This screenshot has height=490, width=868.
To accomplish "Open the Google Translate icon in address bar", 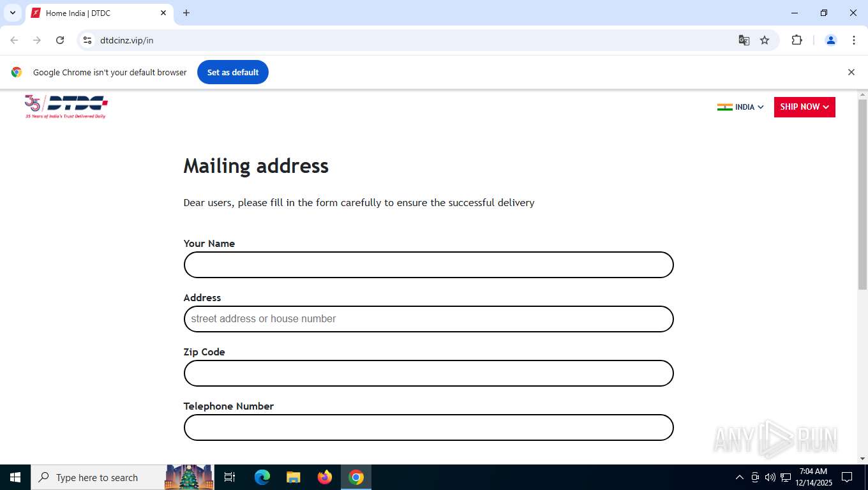I will click(x=744, y=40).
